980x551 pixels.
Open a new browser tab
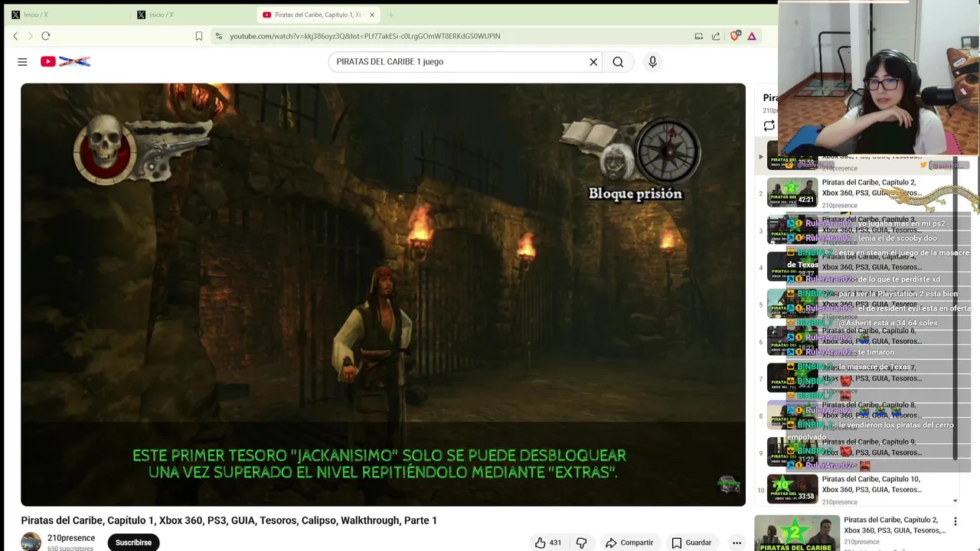coord(390,15)
